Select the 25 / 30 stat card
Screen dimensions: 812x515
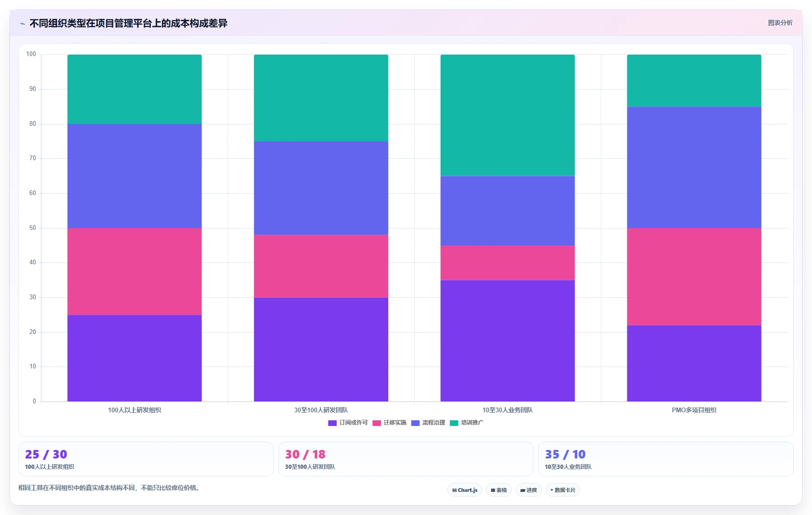[x=146, y=459]
